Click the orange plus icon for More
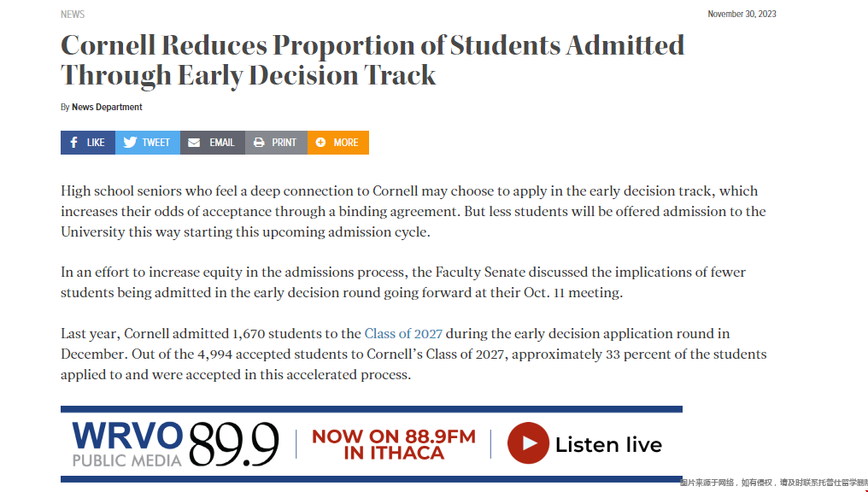Image resolution: width=868 pixels, height=492 pixels. (320, 143)
